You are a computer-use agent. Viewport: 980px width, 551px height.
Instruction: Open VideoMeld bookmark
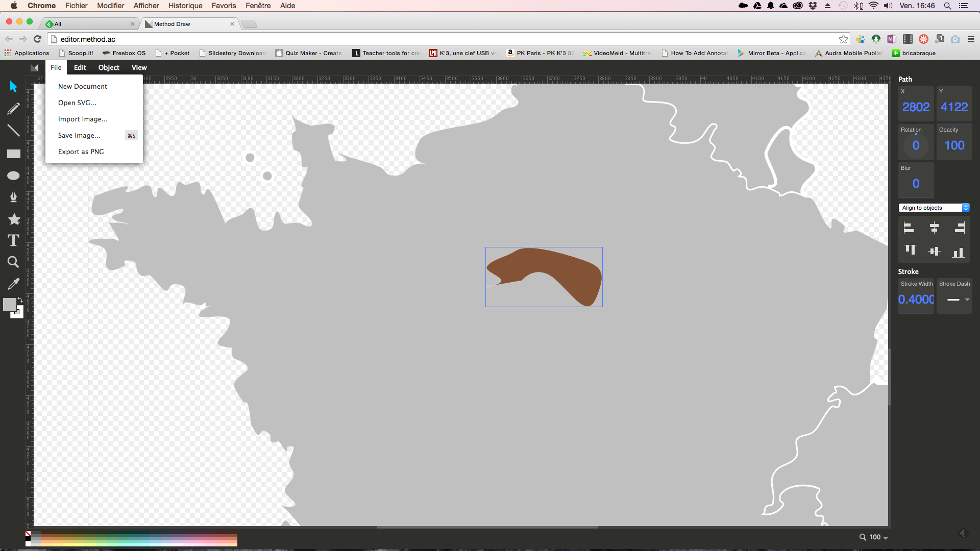(617, 53)
